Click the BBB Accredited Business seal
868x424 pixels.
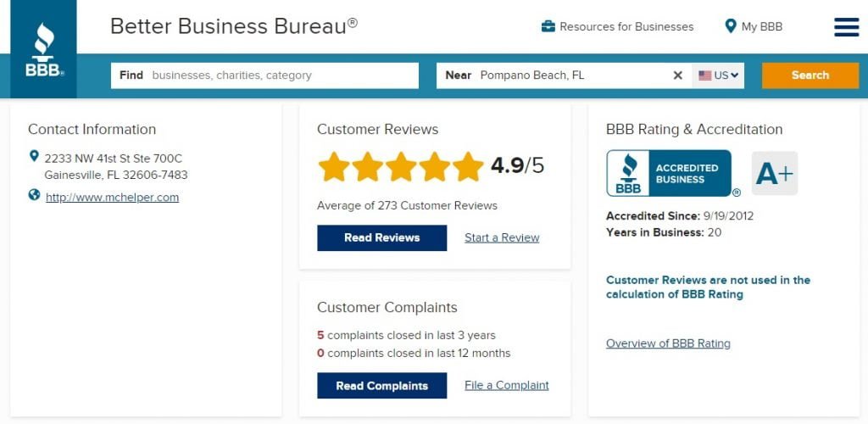click(x=669, y=173)
